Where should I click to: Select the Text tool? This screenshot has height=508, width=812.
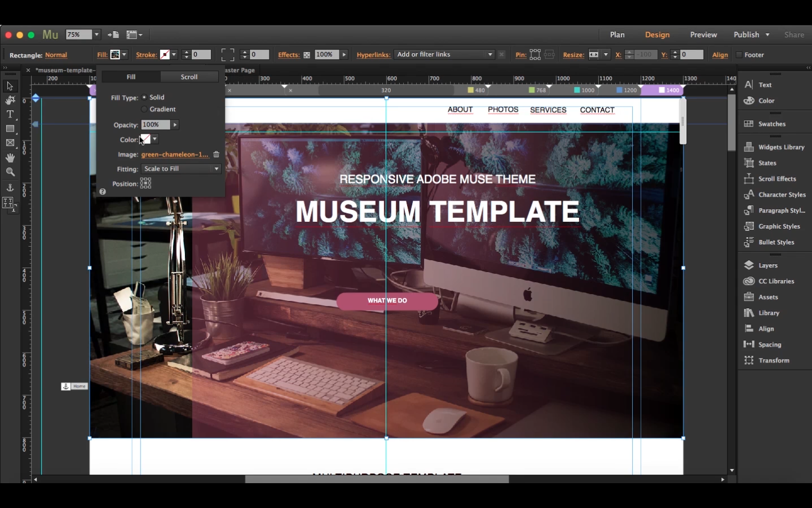(10, 114)
